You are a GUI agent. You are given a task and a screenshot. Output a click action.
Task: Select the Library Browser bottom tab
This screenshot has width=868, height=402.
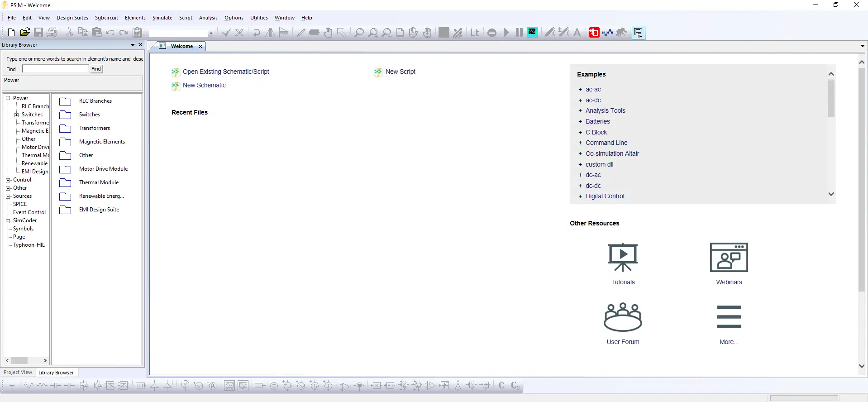click(x=56, y=373)
